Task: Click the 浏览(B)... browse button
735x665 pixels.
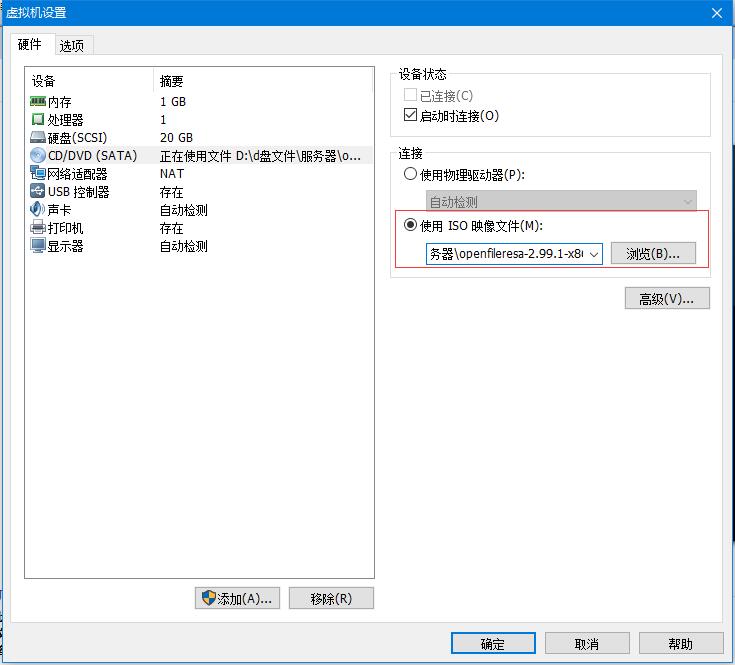Action: pos(653,254)
